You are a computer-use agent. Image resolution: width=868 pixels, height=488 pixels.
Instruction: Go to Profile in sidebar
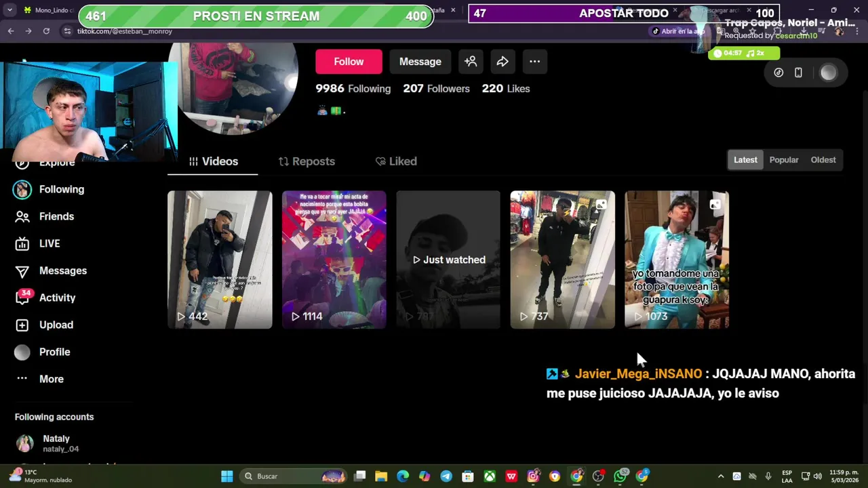pyautogui.click(x=54, y=352)
